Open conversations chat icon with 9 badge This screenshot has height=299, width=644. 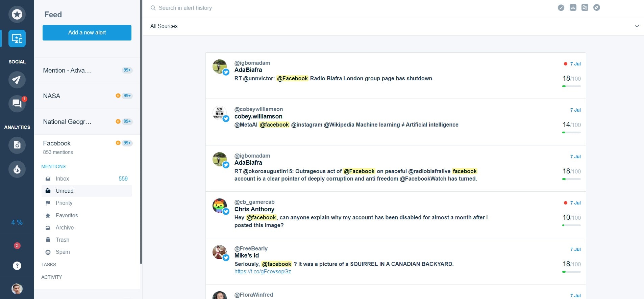17,103
